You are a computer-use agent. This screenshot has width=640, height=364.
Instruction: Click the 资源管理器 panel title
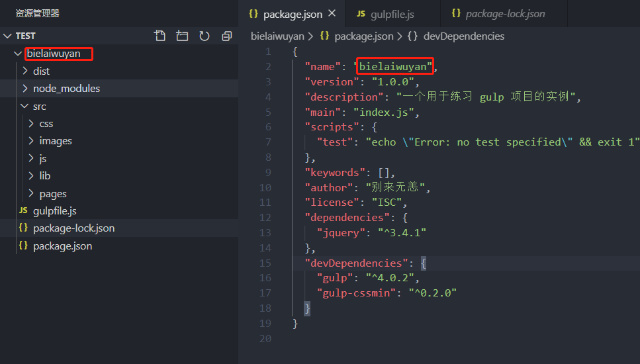click(x=37, y=13)
